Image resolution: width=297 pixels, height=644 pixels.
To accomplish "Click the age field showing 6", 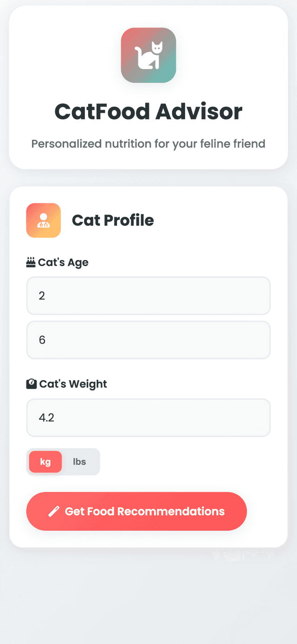I will pos(148,340).
